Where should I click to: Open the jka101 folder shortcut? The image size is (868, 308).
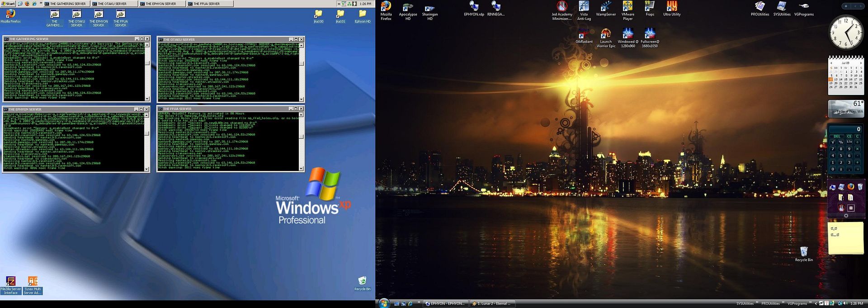click(340, 16)
